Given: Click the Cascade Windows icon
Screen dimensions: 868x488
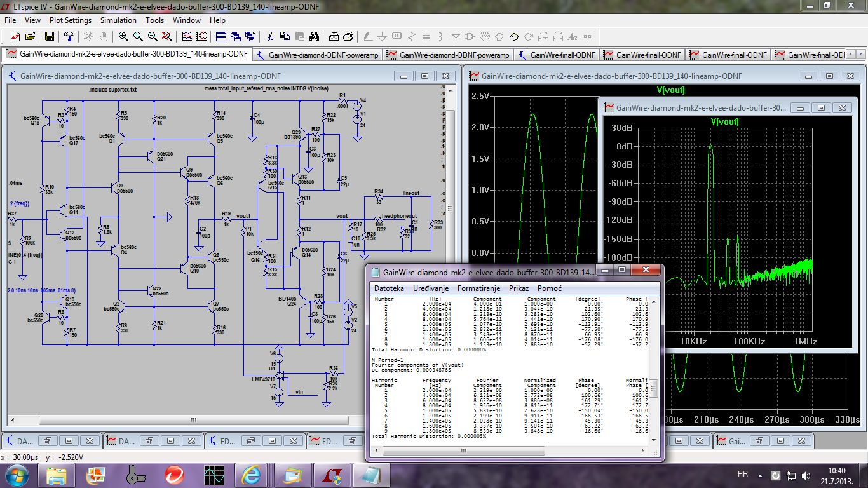Looking at the screenshot, I should [x=236, y=36].
